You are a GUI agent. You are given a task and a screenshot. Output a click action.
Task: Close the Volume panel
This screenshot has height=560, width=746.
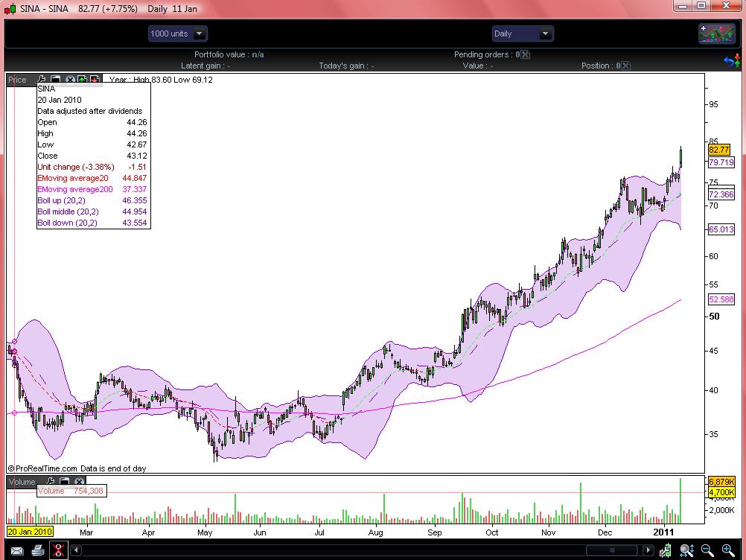point(79,482)
